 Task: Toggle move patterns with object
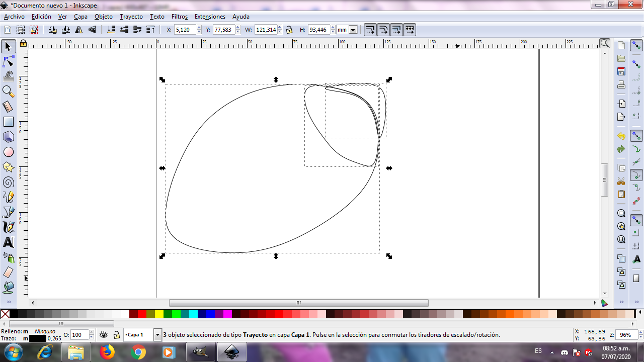click(409, 30)
